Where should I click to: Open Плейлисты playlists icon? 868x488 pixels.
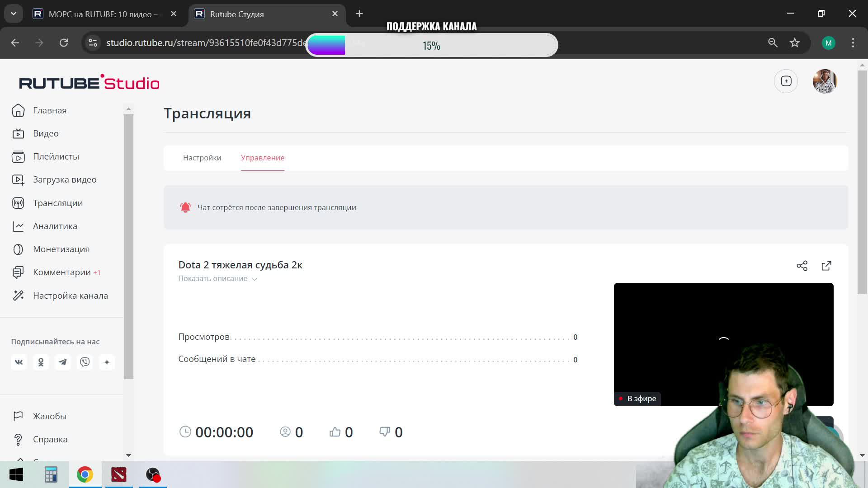18,156
